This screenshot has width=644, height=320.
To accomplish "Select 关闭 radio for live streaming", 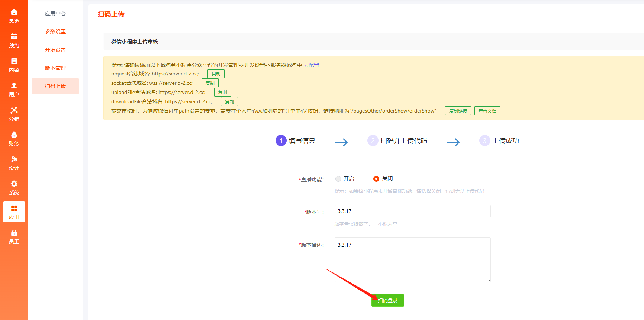I will [x=376, y=179].
